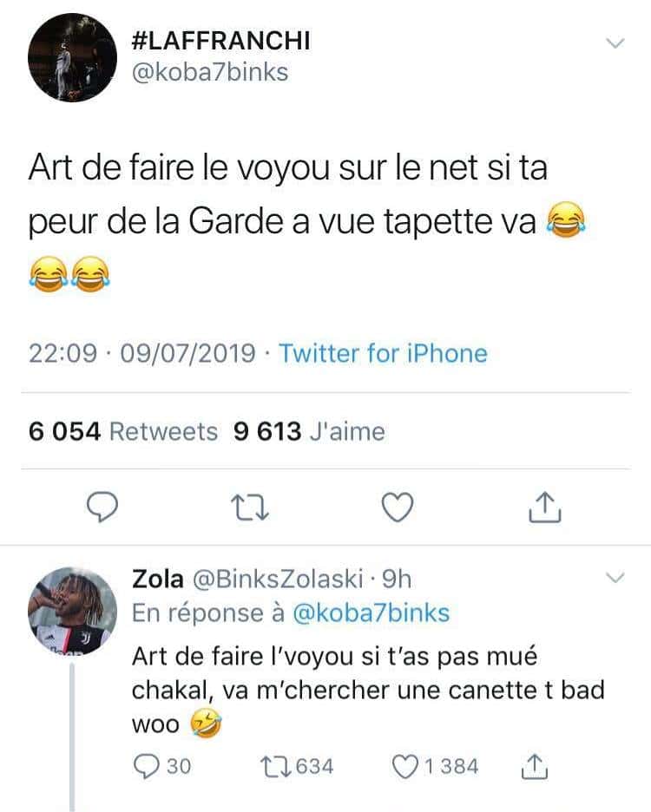This screenshot has width=651, height=812.
Task: Open tweet timestamp 22:09 · 09/07/2019
Action: coord(142,354)
